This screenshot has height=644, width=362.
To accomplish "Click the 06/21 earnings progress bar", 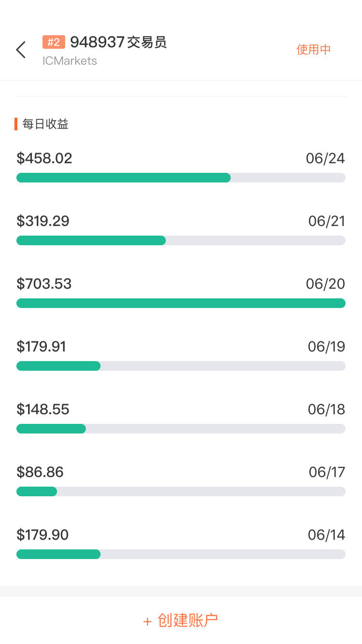I will (181, 240).
